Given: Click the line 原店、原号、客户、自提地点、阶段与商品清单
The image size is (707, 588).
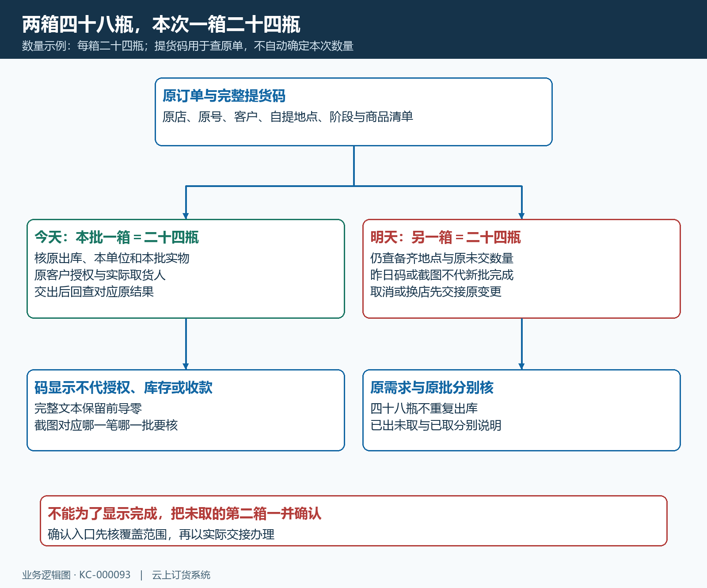Looking at the screenshot, I should [288, 117].
